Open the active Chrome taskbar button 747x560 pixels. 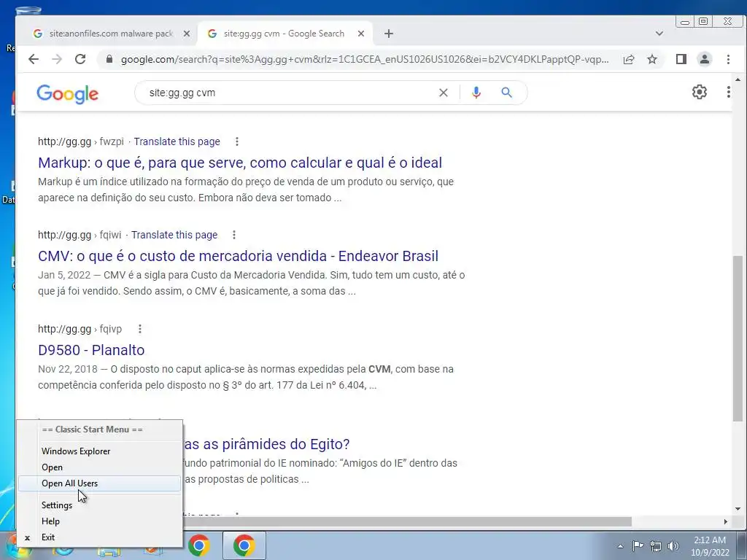[244, 545]
